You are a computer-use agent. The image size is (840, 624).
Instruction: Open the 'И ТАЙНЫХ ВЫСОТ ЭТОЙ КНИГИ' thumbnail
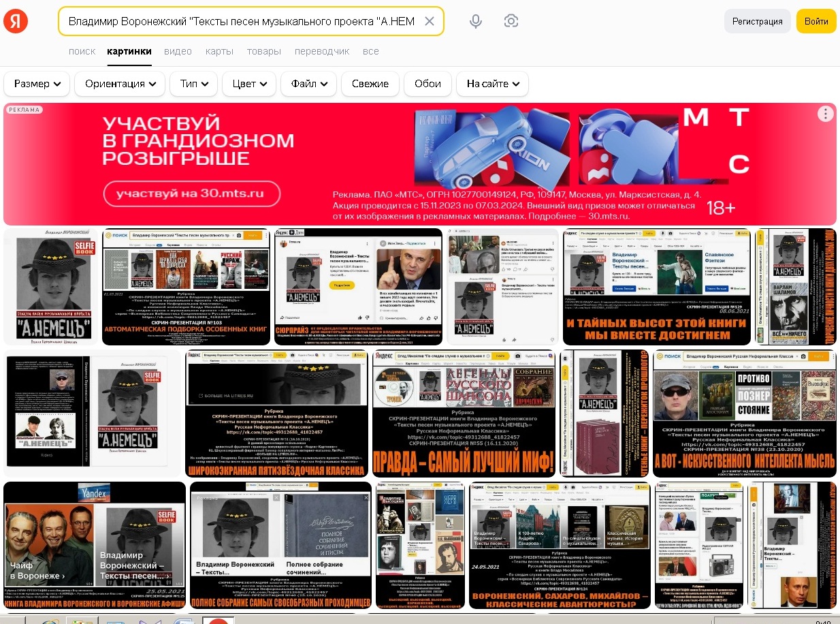pyautogui.click(x=657, y=287)
